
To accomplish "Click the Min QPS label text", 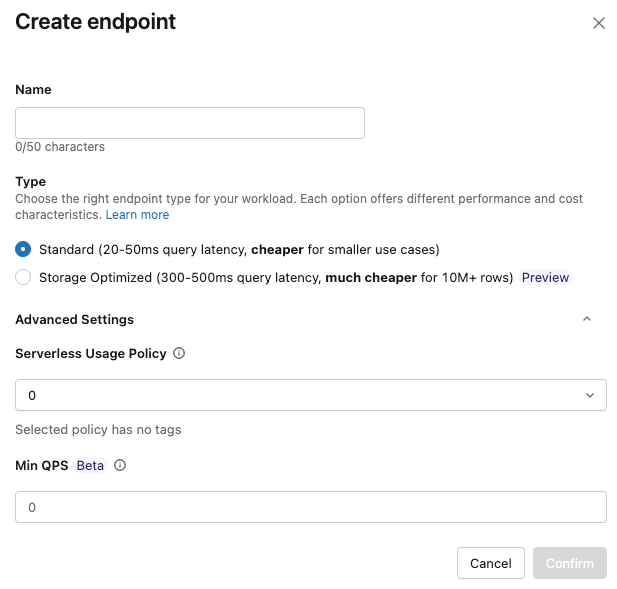I will point(41,465).
